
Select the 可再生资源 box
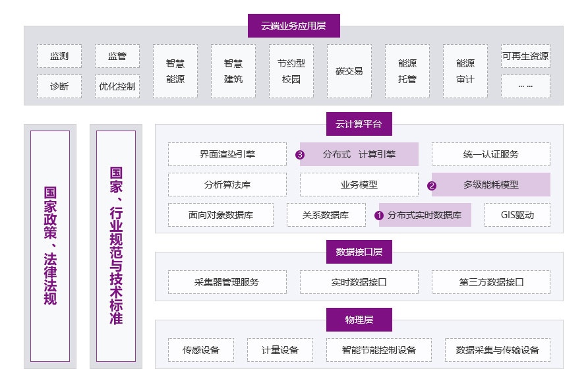[x=525, y=56]
